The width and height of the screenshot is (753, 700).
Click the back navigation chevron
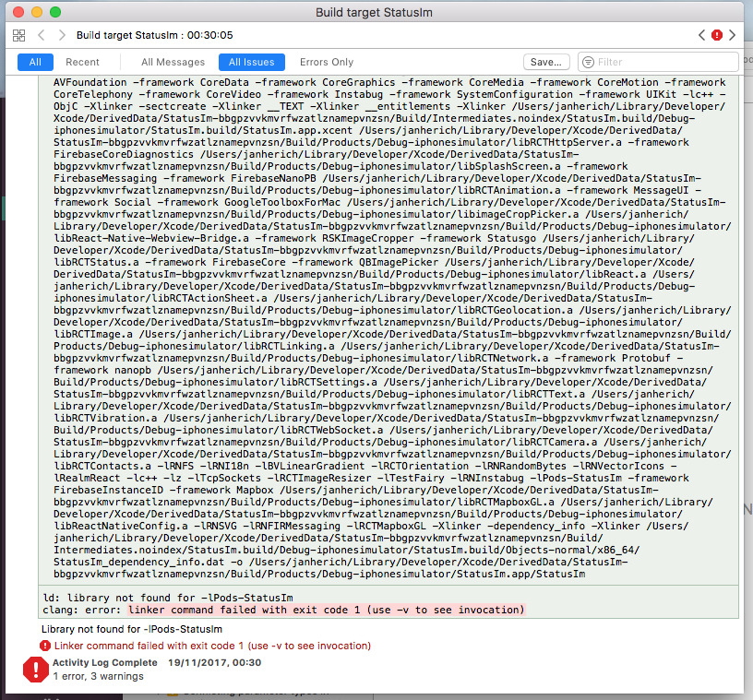click(x=42, y=35)
